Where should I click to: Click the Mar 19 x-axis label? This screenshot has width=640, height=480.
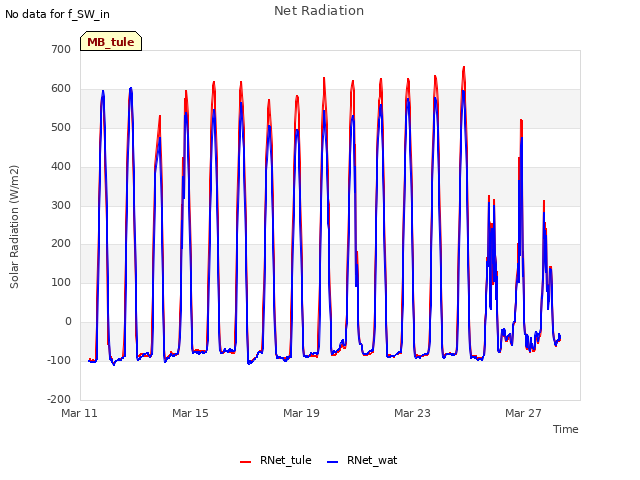pos(301,413)
